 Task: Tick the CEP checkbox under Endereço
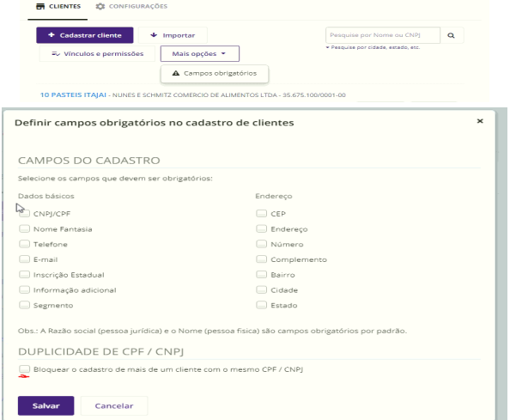coord(261,214)
